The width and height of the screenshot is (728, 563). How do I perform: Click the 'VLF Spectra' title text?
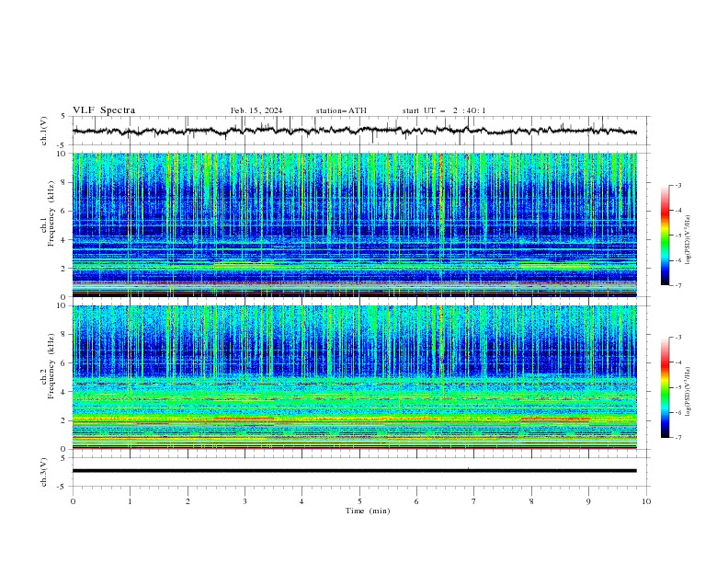104,110
